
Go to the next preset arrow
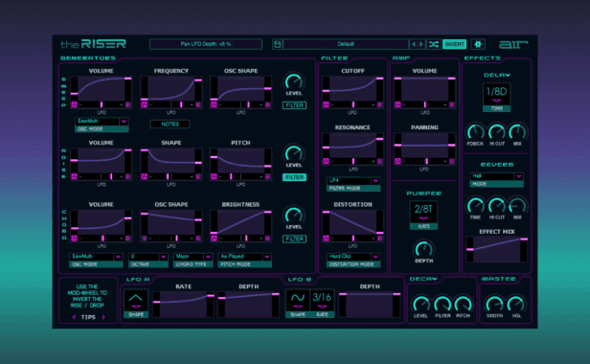click(x=421, y=44)
